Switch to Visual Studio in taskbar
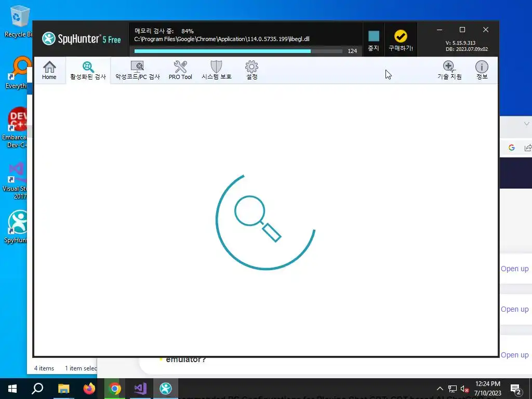This screenshot has height=399, width=532. (x=140, y=389)
